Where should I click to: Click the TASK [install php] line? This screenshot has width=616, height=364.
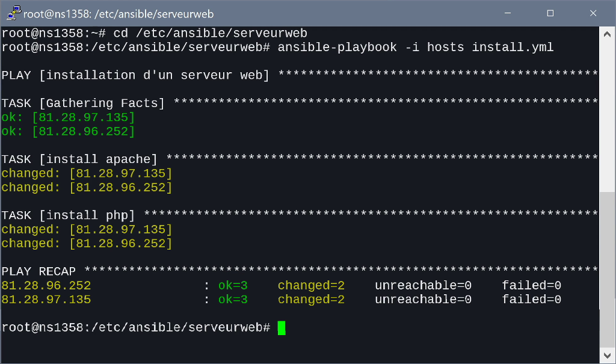click(300, 215)
